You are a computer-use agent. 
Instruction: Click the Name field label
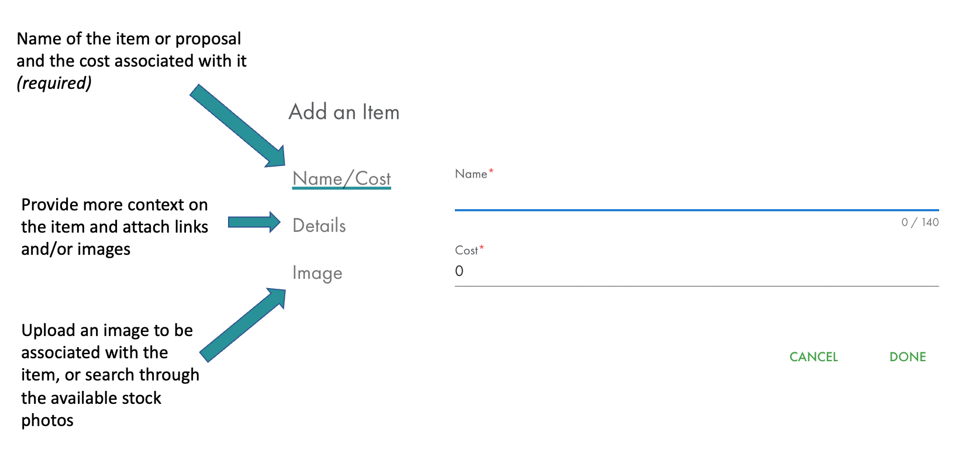click(471, 174)
